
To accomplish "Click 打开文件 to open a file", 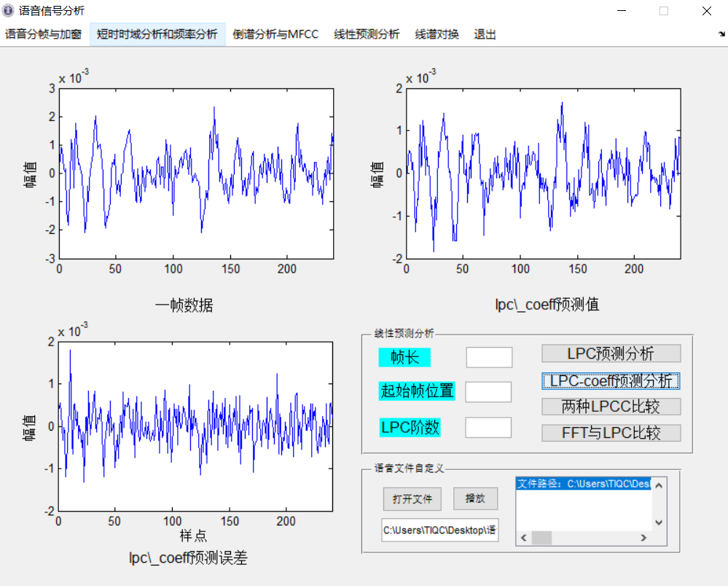I will point(412,499).
